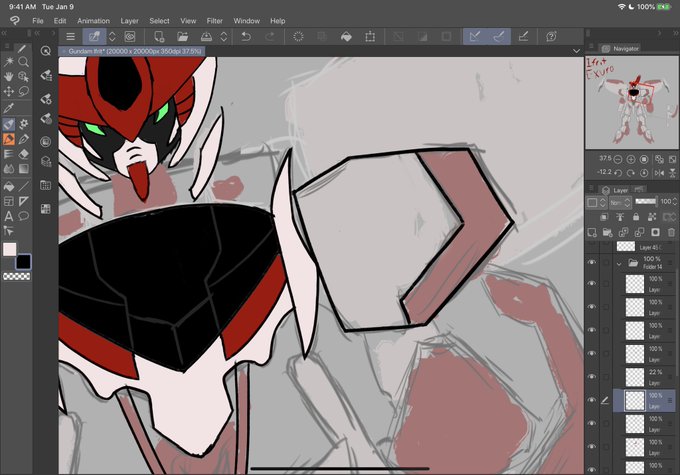The image size is (680, 475).
Task: Click the Redo arrow in command bar
Action: click(x=270, y=36)
